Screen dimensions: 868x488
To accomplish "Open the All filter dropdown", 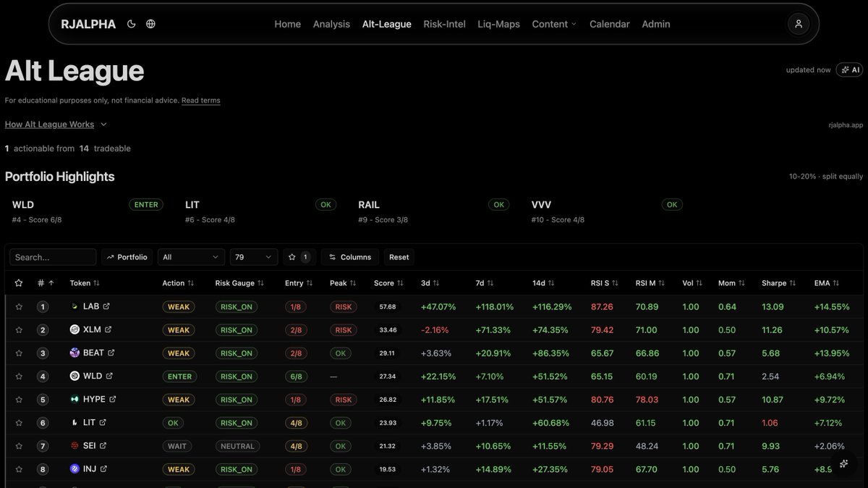I will tap(192, 257).
